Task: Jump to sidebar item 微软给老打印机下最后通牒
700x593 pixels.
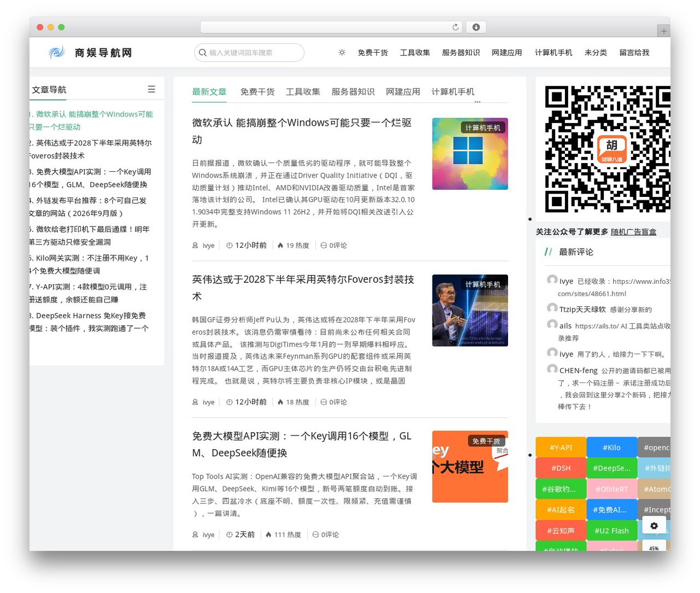Action: point(90,236)
